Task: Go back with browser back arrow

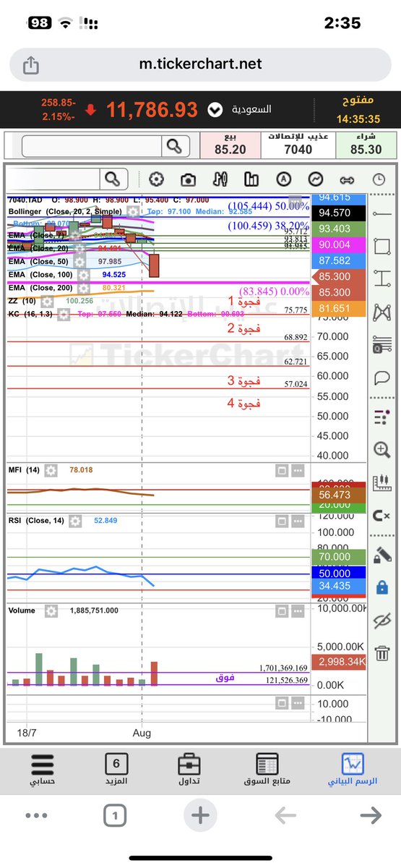Action: (x=285, y=816)
